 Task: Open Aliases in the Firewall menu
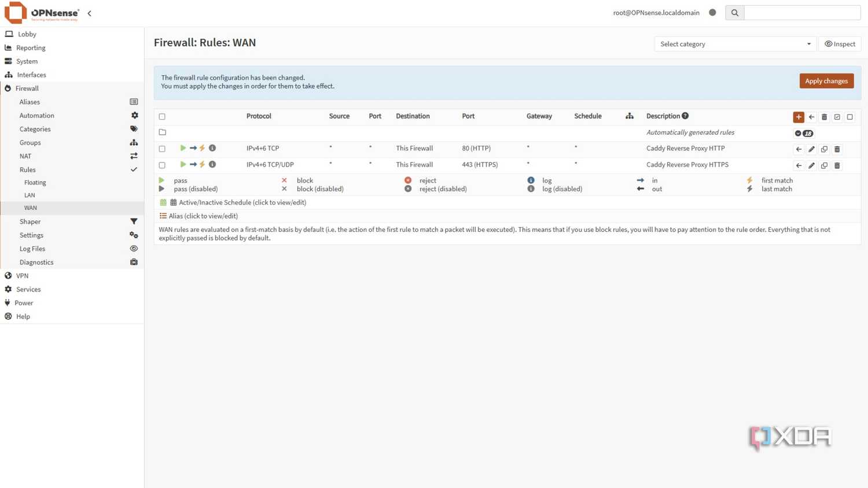(72, 102)
